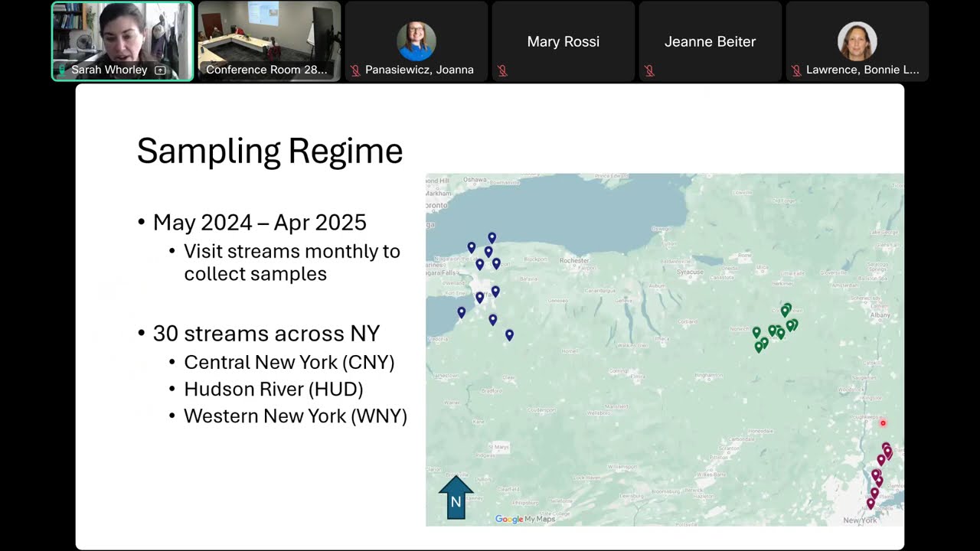Click the Utica label on the map
The width and height of the screenshot is (980, 551).
point(763,267)
